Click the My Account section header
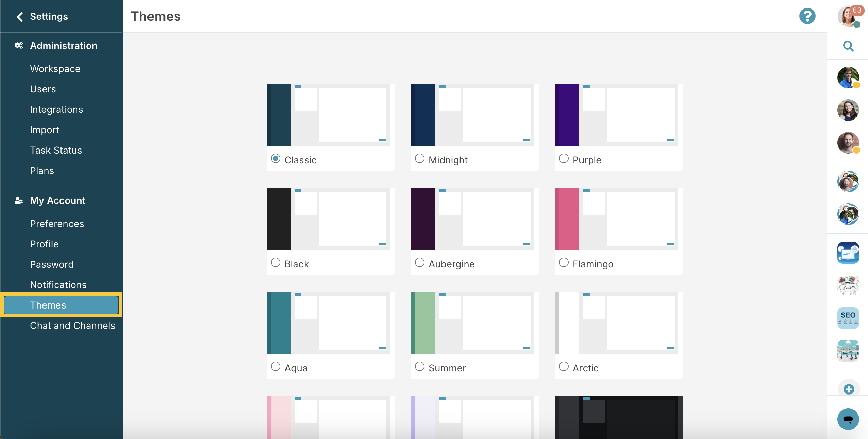Screen dimensions: 868x439 [58, 200]
